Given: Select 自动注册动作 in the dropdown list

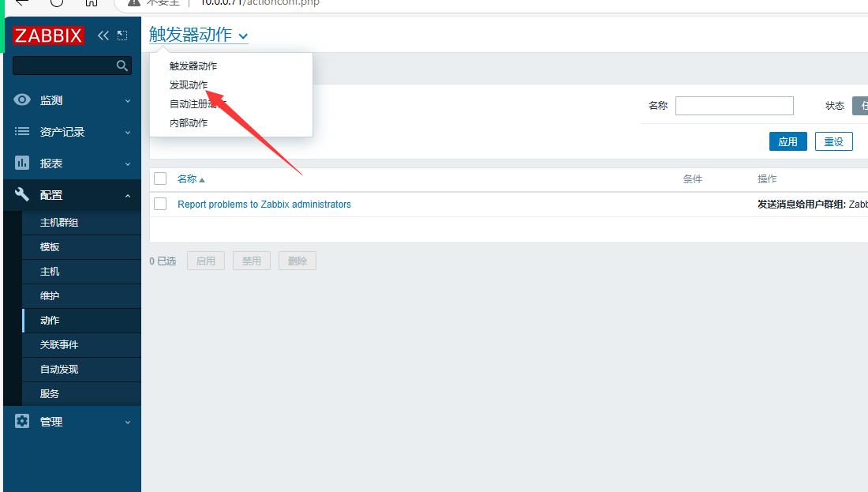Looking at the screenshot, I should click(x=197, y=103).
